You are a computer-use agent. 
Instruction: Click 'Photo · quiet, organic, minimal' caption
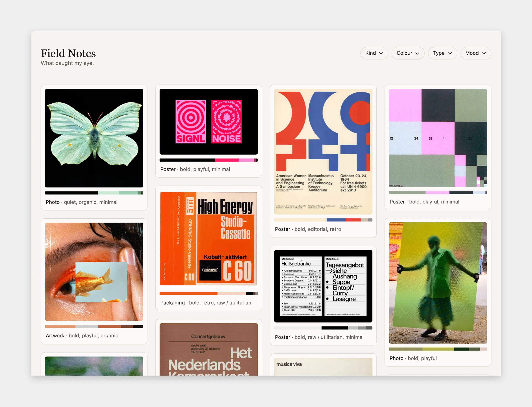82,202
